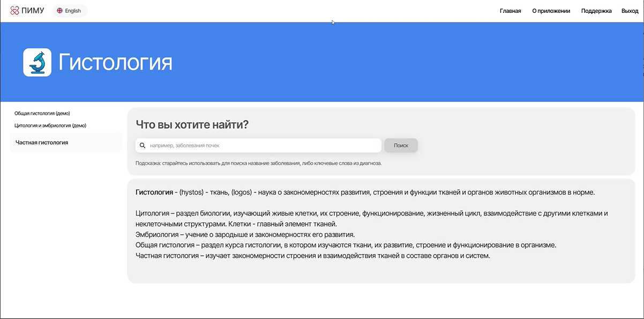Log out via the Выход link
Screen dimensions: 644x319
[x=630, y=11]
